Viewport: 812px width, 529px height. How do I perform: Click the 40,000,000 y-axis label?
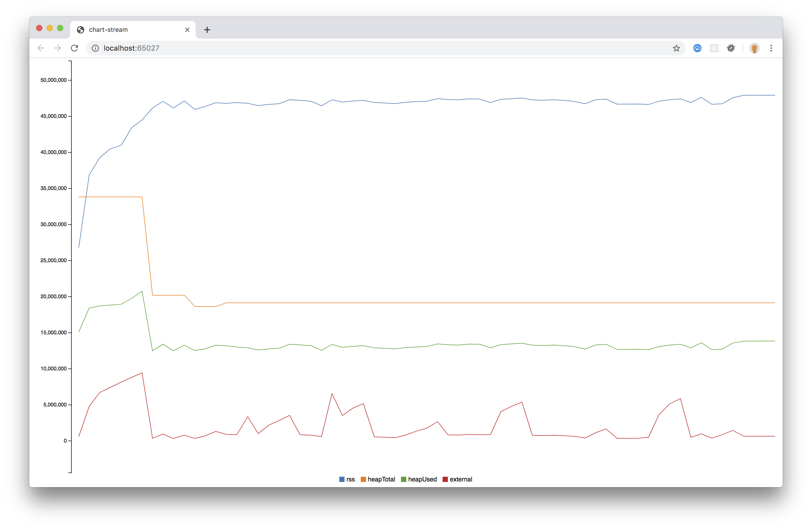click(54, 152)
